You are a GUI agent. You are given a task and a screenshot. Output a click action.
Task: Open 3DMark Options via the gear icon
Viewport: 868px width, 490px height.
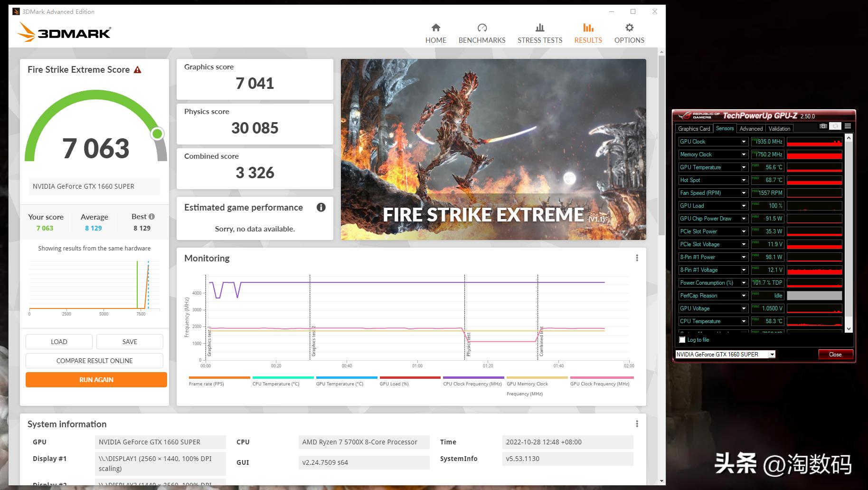pos(628,32)
